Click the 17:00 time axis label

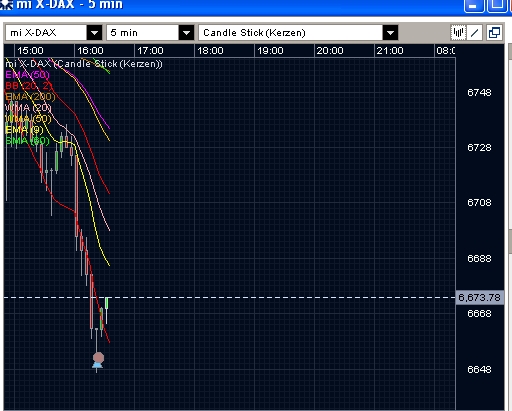coord(150,51)
